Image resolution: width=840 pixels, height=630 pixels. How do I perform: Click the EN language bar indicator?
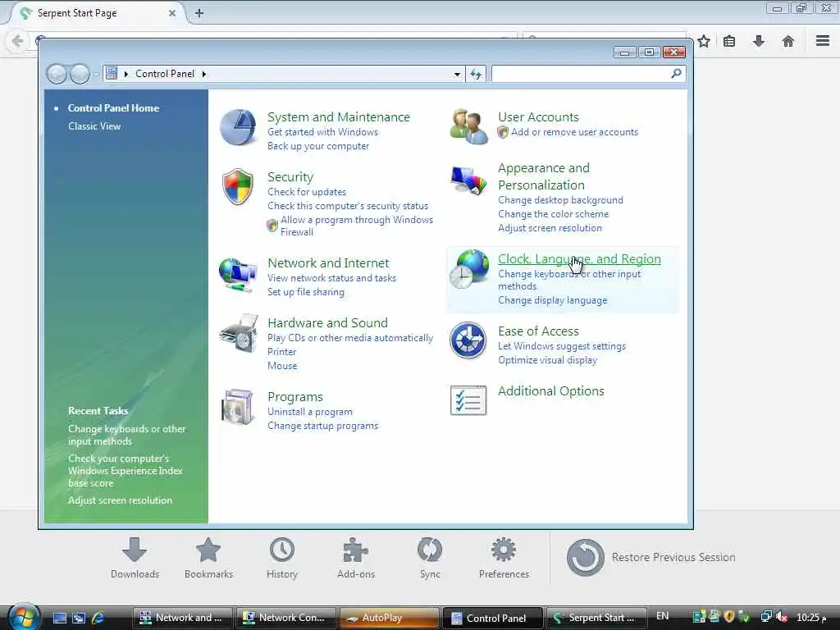tap(662, 617)
